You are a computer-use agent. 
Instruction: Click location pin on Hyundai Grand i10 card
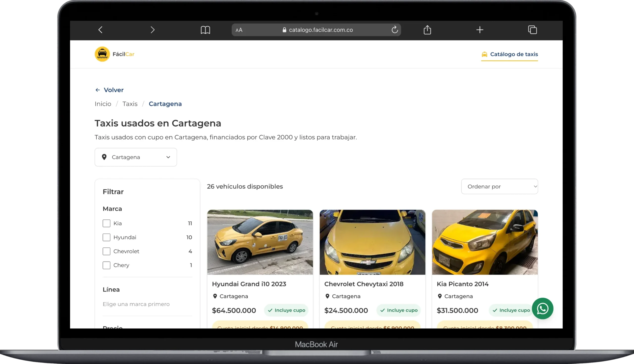point(215,296)
